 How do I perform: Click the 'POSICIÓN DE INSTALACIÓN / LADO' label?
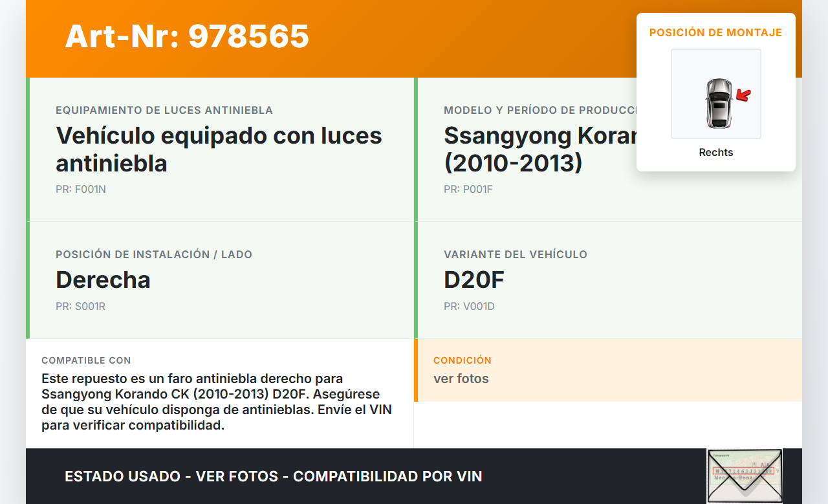tap(154, 255)
